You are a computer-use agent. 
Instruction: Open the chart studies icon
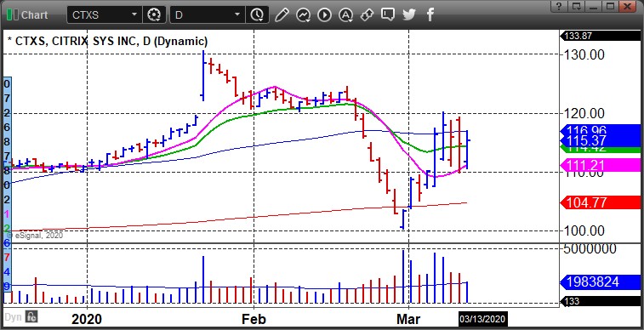(303, 15)
